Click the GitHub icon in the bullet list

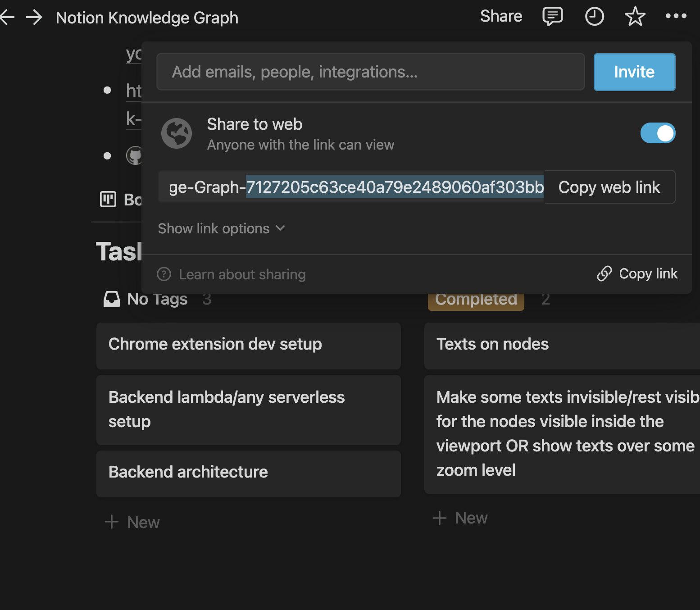click(134, 155)
